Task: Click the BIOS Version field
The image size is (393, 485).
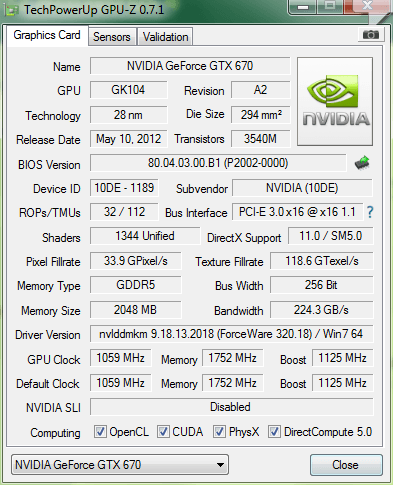Action: (x=218, y=163)
